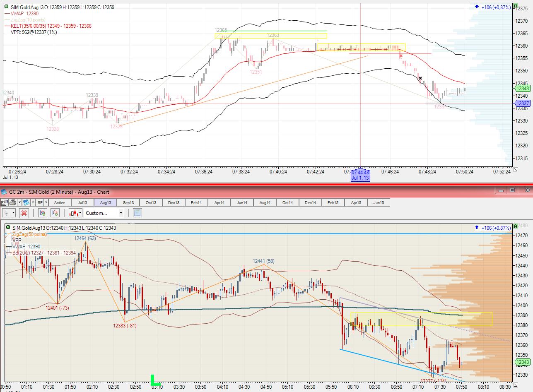Image resolution: width=533 pixels, height=392 pixels.
Task: Click the GC 2m window title icon
Action: tap(4, 192)
